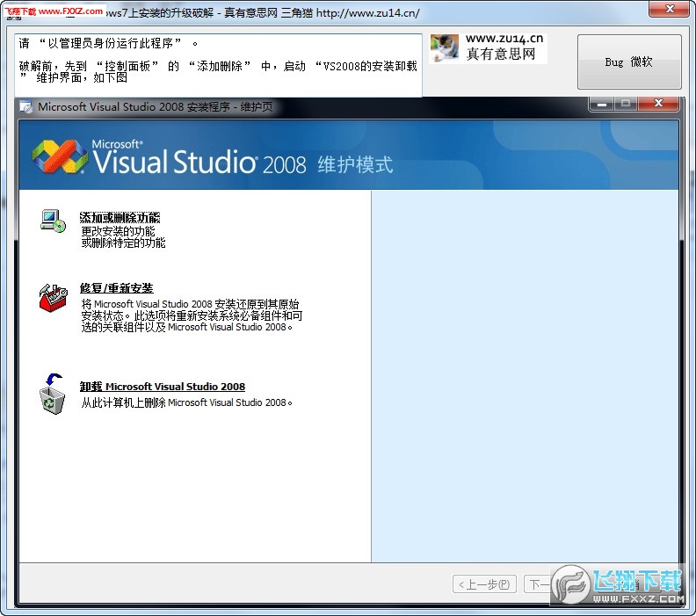
Task: Close the Visual Studio setup window
Action: [659, 104]
